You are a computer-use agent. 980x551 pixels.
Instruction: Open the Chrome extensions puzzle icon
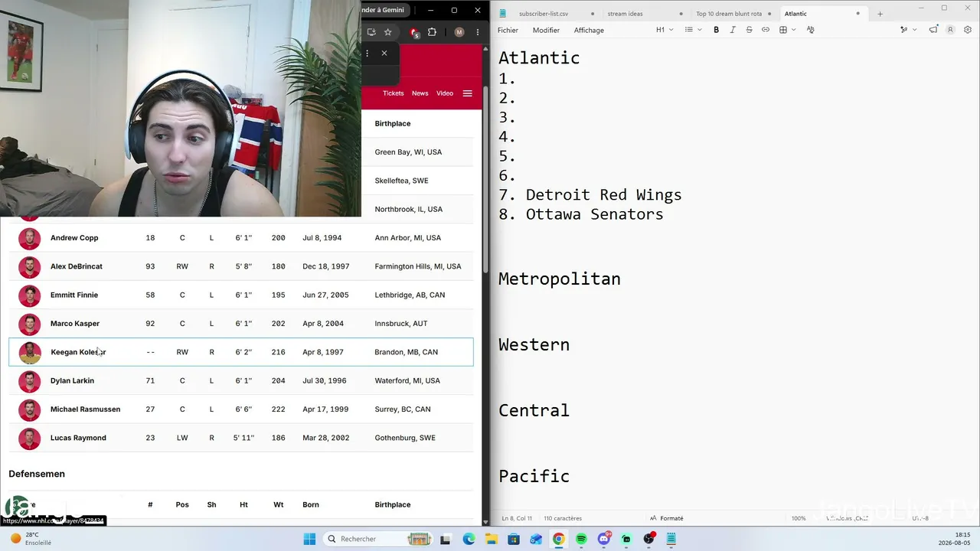[432, 32]
